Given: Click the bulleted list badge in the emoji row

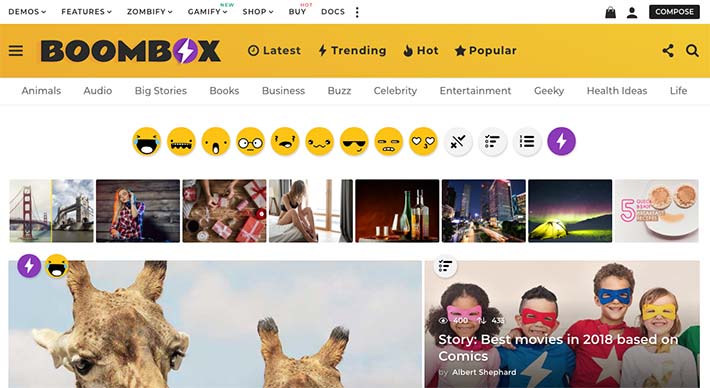Looking at the screenshot, I should point(527,142).
